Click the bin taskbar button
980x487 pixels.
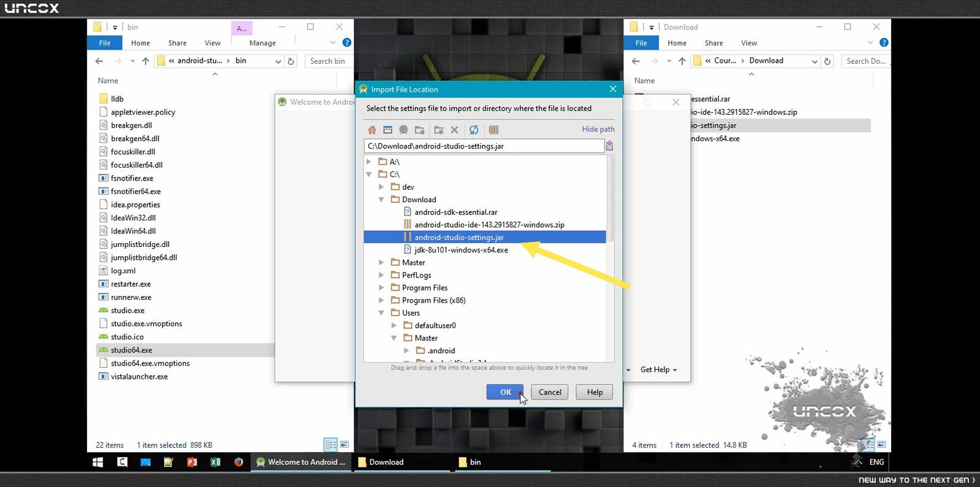point(504,462)
